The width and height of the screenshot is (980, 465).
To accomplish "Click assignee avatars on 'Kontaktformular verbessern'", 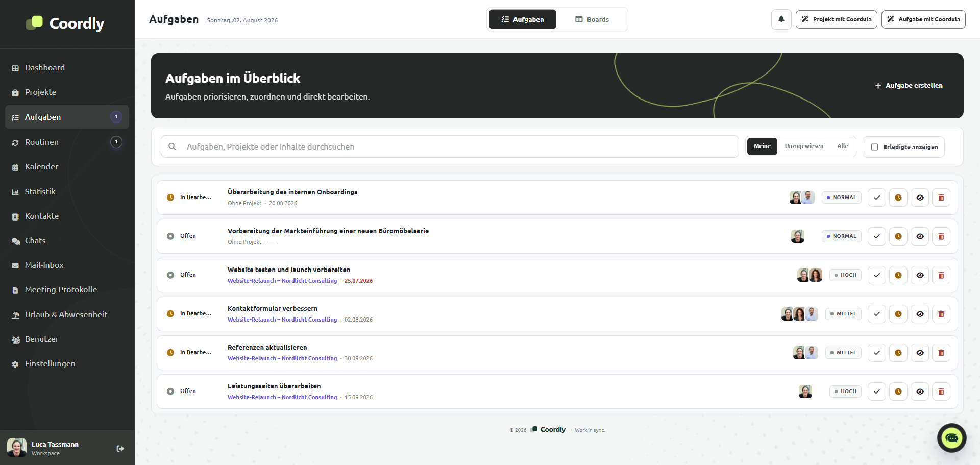I will 799,314.
